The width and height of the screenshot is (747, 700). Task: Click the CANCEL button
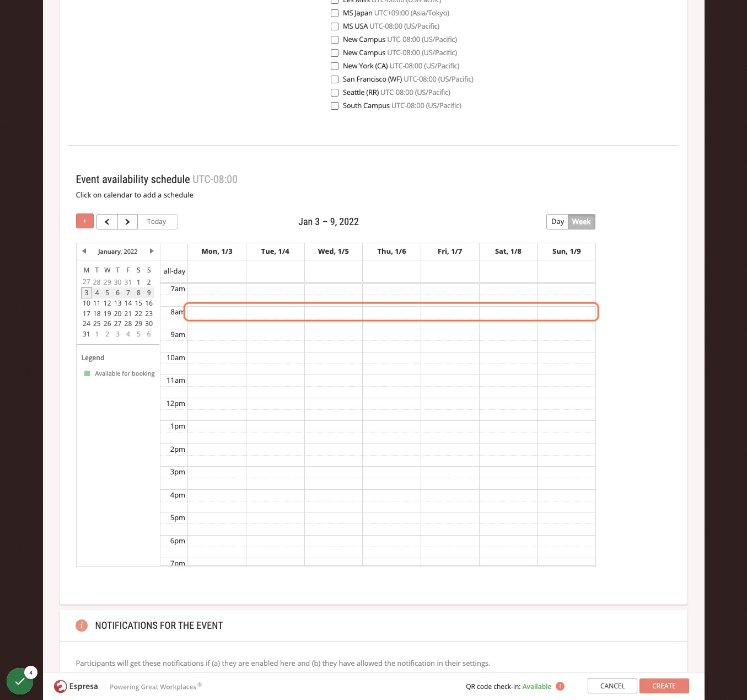[x=612, y=686]
